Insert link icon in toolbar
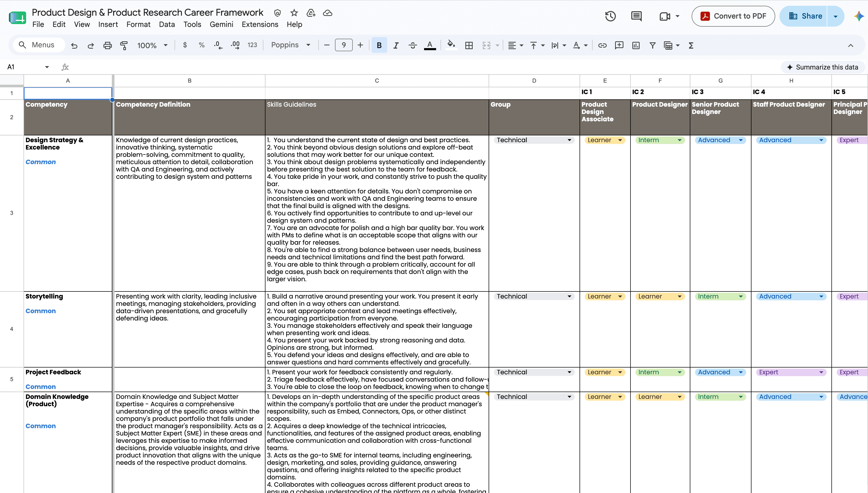The height and width of the screenshot is (493, 868). tap(602, 45)
